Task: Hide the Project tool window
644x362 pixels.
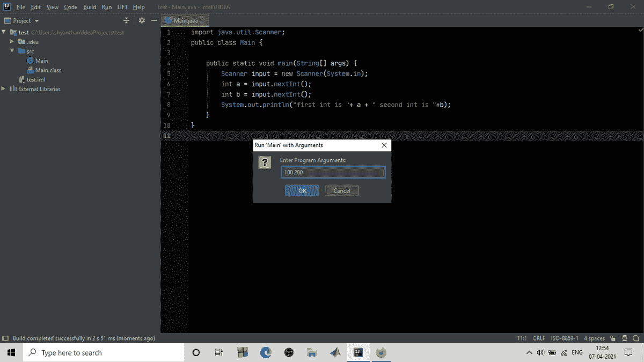Action: click(x=153, y=20)
